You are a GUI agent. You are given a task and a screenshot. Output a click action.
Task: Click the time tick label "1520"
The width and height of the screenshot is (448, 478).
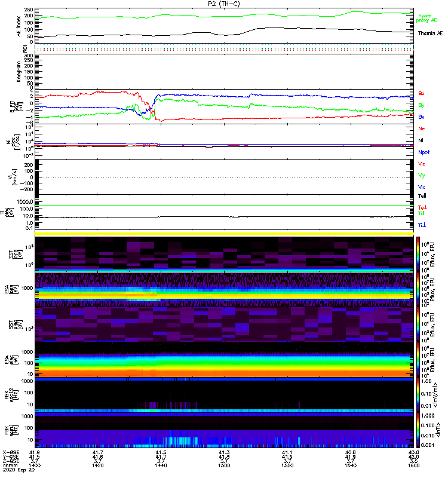click(x=287, y=465)
